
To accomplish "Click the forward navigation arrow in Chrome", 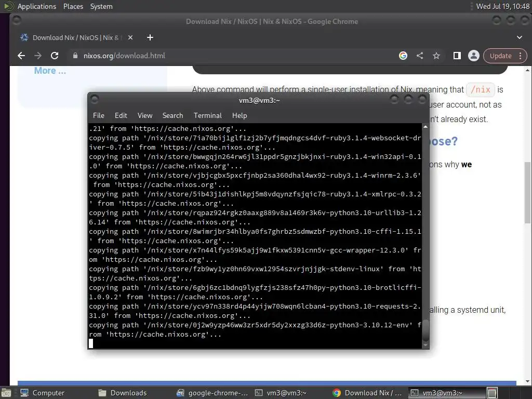I will click(38, 56).
